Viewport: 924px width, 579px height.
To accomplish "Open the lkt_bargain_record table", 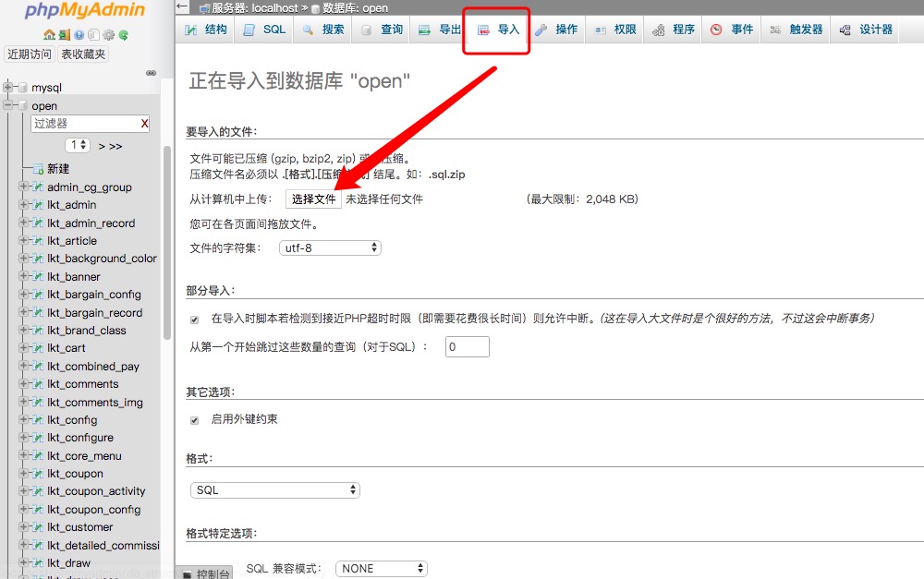I will [x=95, y=312].
